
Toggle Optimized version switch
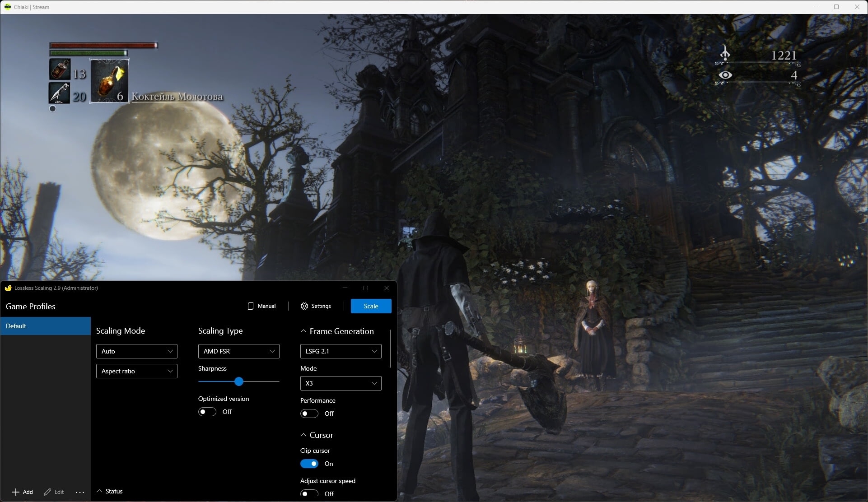click(207, 412)
